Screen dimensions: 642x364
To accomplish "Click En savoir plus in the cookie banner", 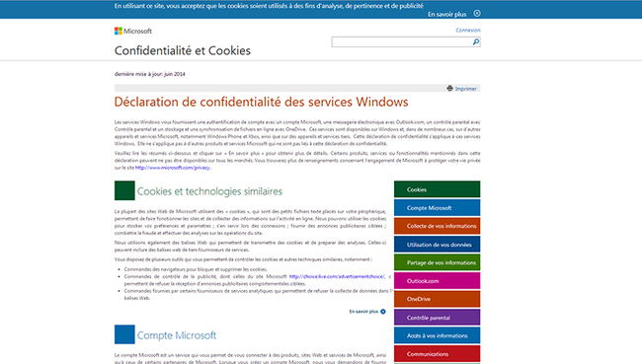I will [x=447, y=15].
